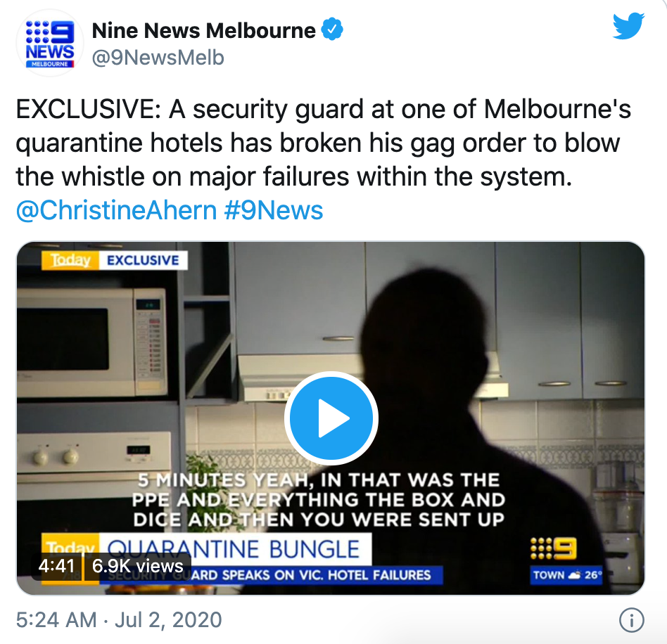Follow the #9News hashtag link
This screenshot has height=644, width=667.
point(274,210)
